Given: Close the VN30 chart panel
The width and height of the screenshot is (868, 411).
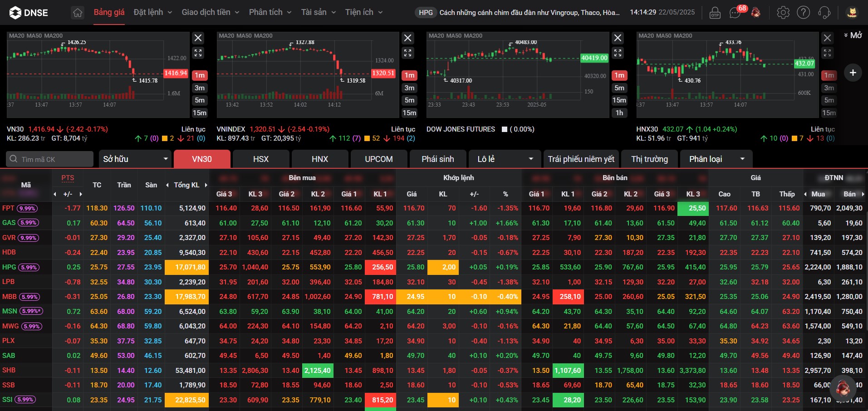Looking at the screenshot, I should pyautogui.click(x=198, y=38).
